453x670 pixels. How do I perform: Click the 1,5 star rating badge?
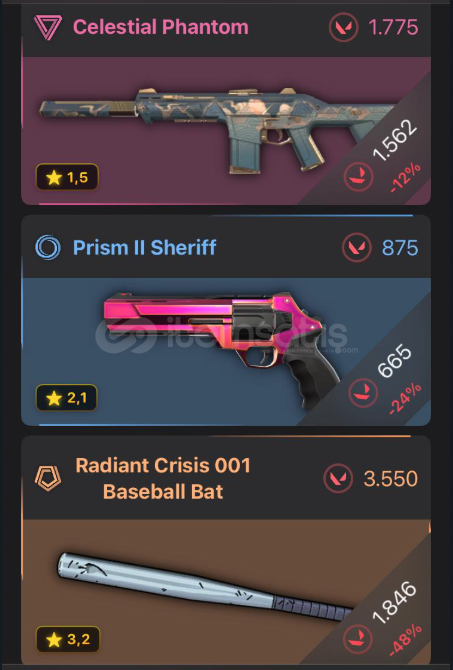67,177
